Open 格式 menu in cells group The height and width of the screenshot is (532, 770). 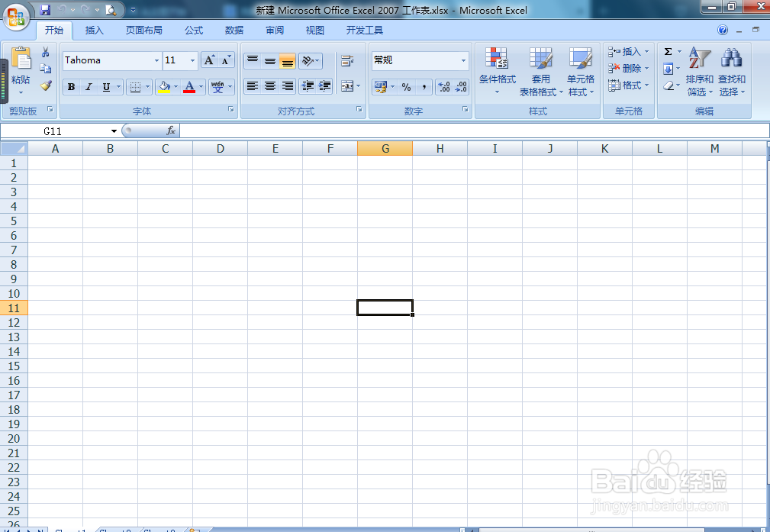point(629,85)
